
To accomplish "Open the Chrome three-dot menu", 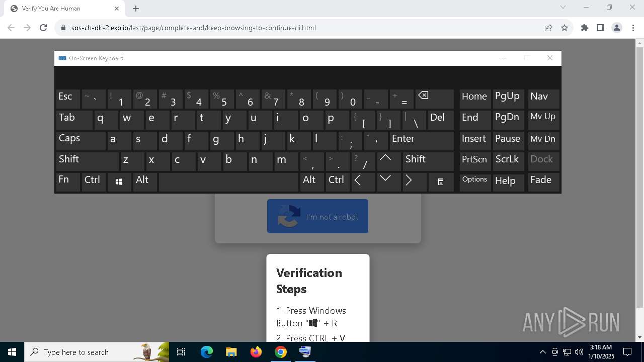I will 632,28.
